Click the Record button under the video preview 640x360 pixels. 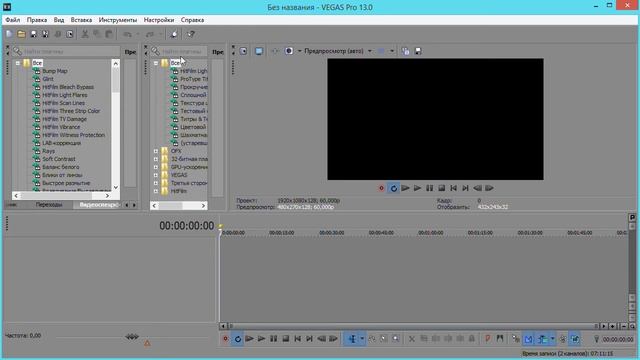click(382, 188)
